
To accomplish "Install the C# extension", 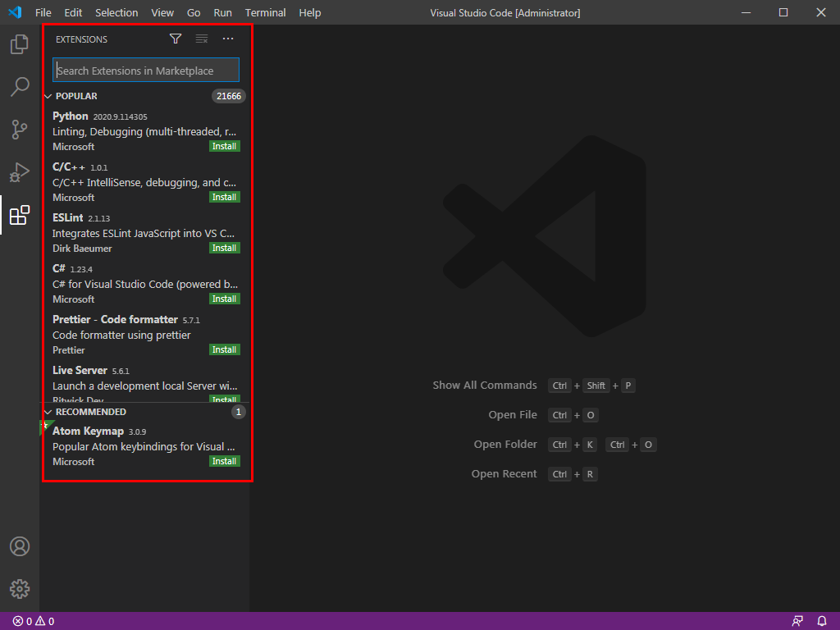I will click(225, 299).
